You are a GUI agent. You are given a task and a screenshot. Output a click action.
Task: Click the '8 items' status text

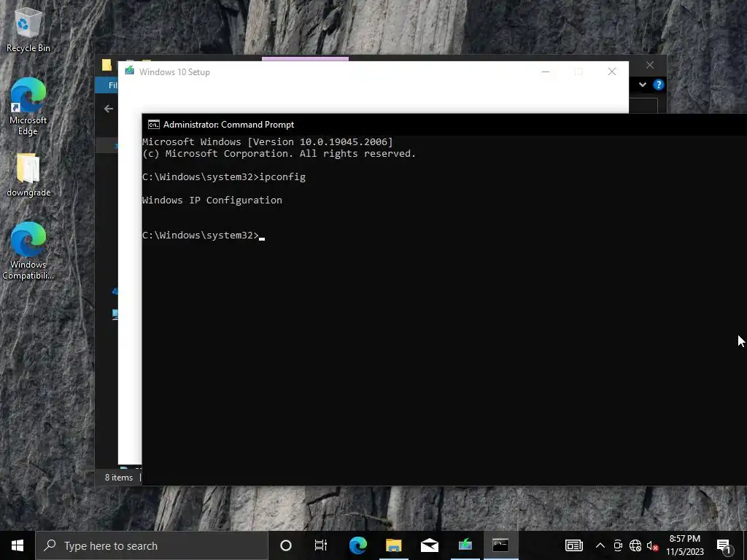pos(119,477)
